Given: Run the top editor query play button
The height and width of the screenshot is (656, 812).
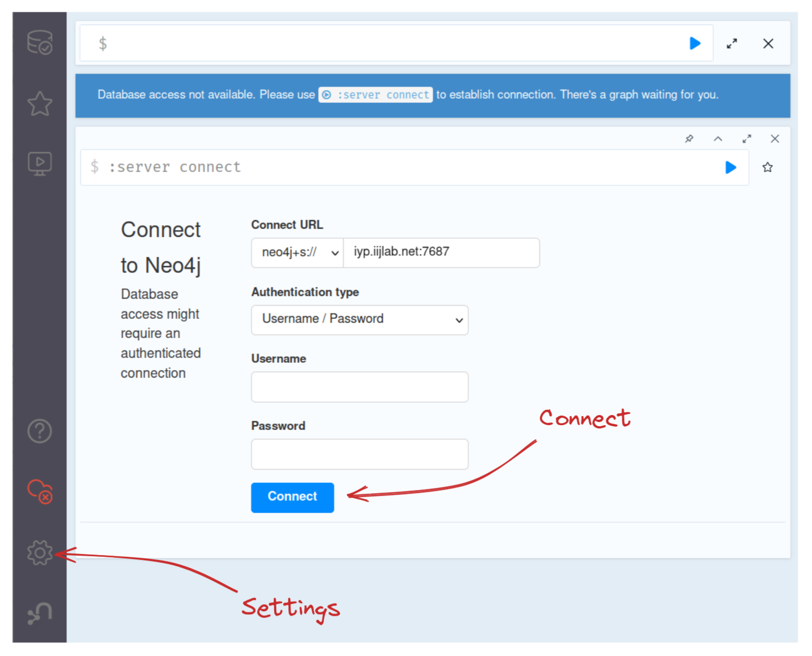Looking at the screenshot, I should pos(694,43).
